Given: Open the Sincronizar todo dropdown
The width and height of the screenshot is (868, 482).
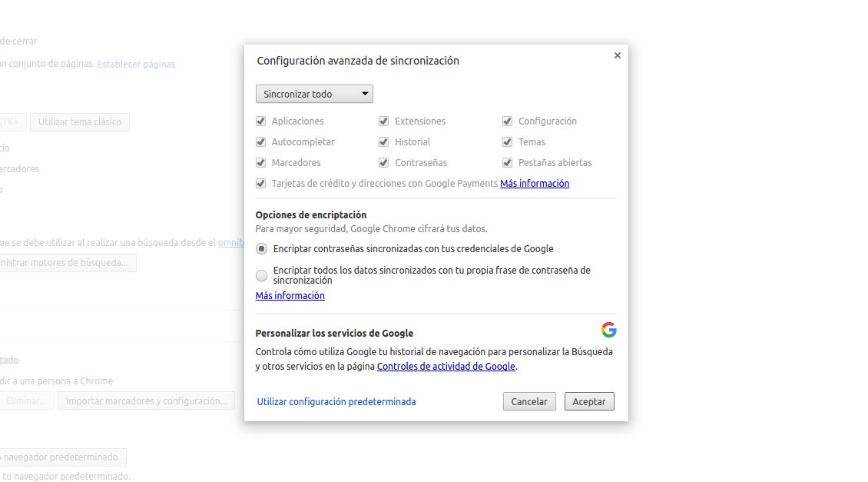Looking at the screenshot, I should coord(314,94).
